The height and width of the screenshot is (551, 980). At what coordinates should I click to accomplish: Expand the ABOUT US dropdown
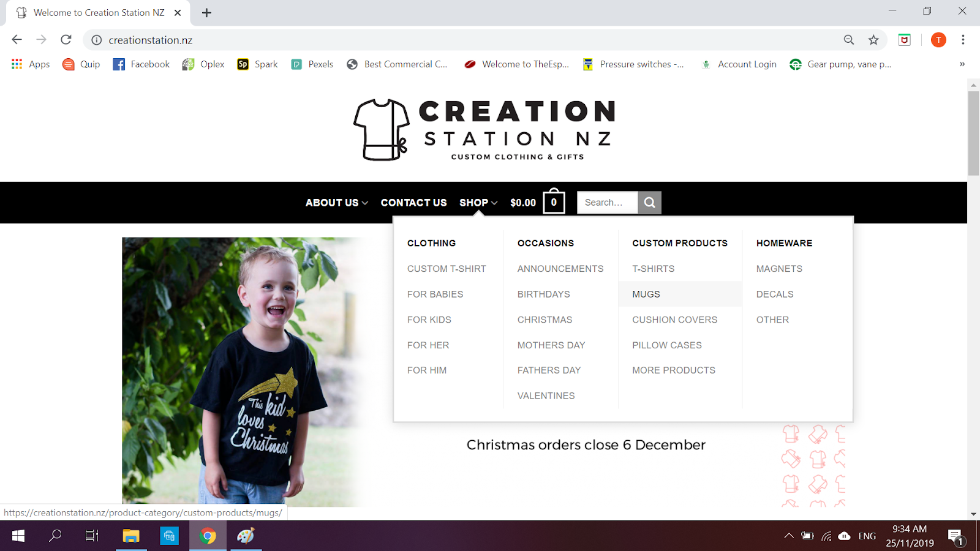336,203
